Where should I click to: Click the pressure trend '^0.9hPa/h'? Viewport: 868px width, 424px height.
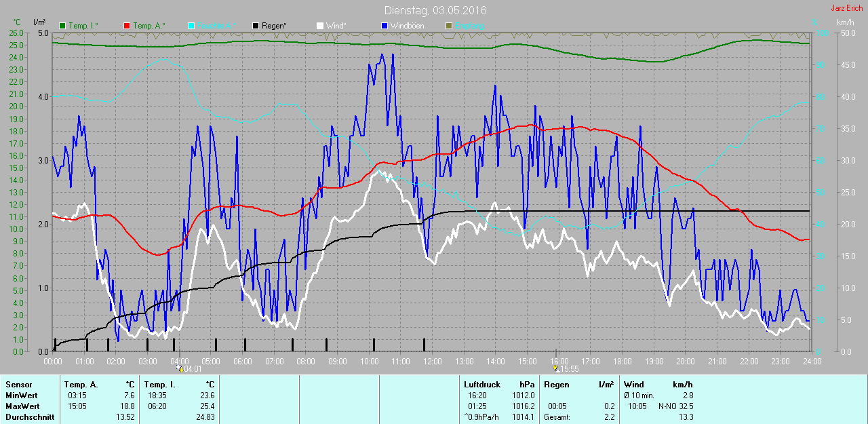pos(481,417)
